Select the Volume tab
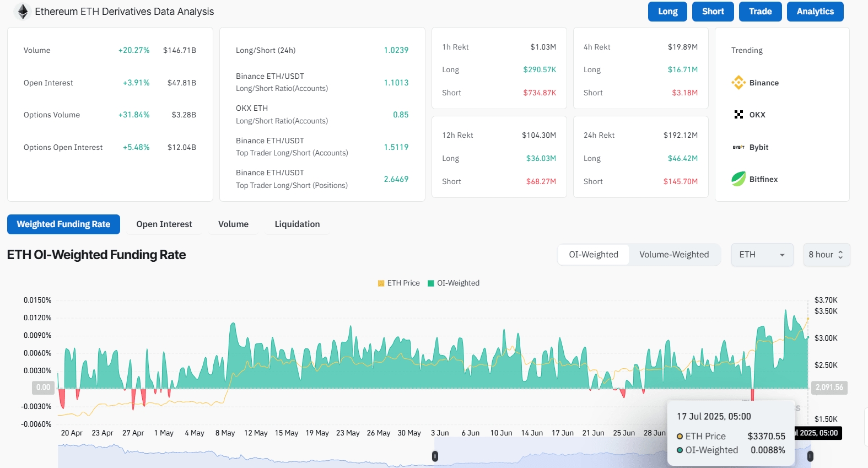The height and width of the screenshot is (468, 868). pos(233,224)
